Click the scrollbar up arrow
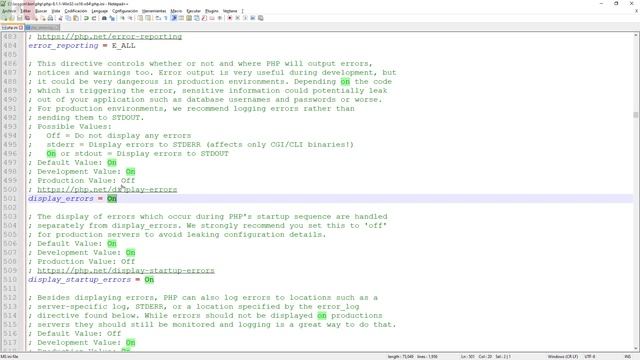 (x=636, y=36)
